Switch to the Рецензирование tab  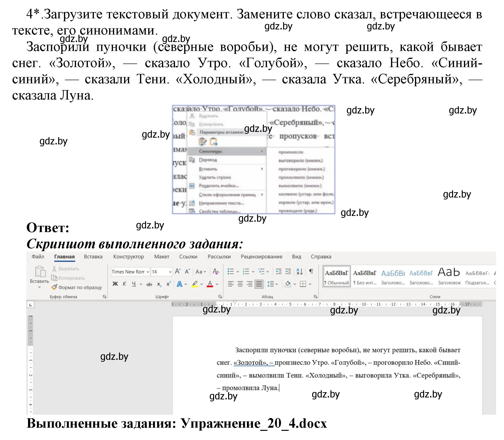(261, 256)
